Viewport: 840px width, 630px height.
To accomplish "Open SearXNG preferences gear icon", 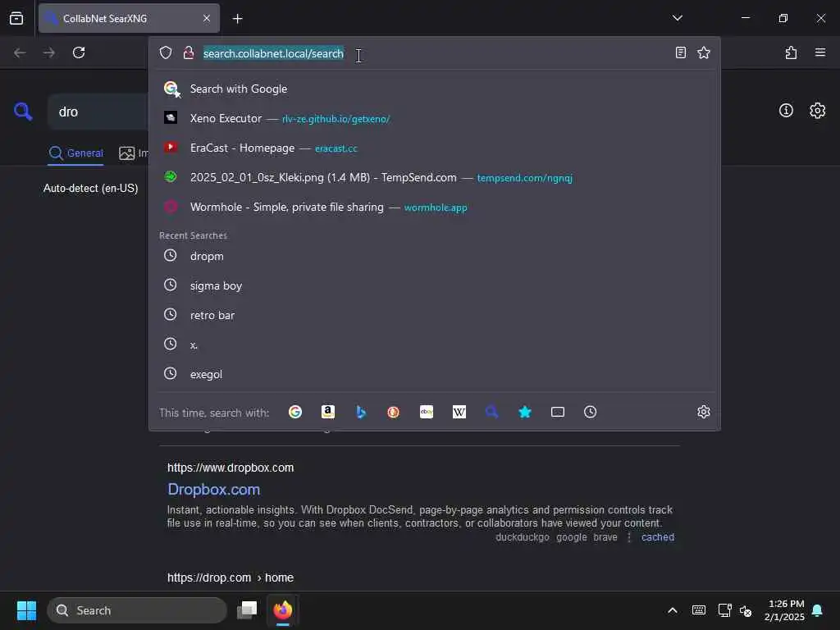I will point(817,111).
